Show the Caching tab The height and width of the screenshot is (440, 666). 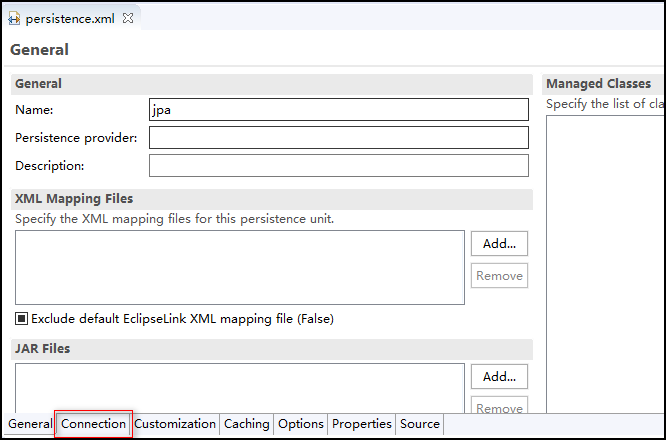(x=246, y=424)
